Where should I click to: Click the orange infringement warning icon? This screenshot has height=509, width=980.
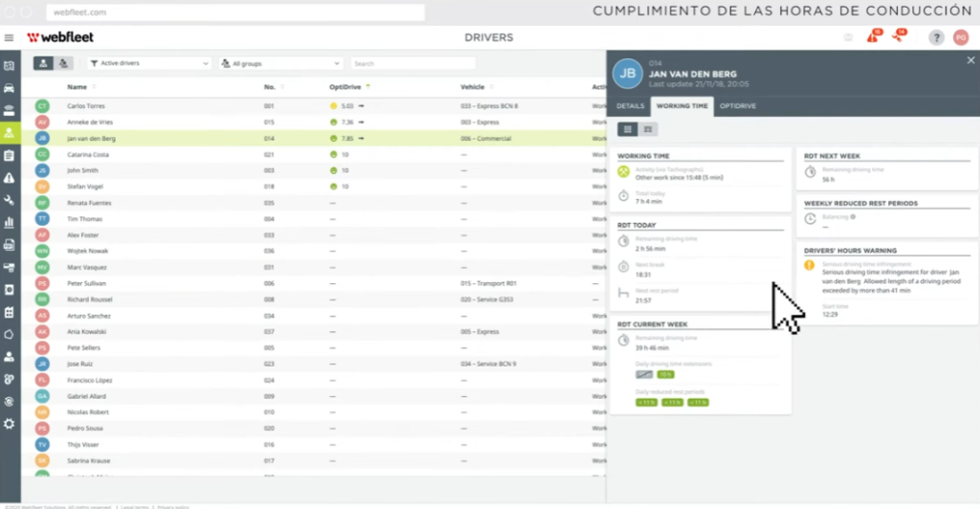click(x=810, y=265)
